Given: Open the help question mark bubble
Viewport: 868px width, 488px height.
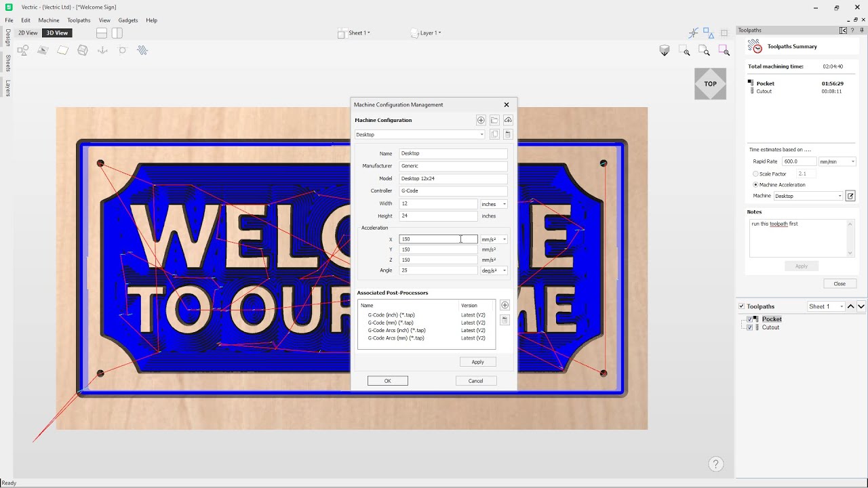Looking at the screenshot, I should click(x=716, y=464).
